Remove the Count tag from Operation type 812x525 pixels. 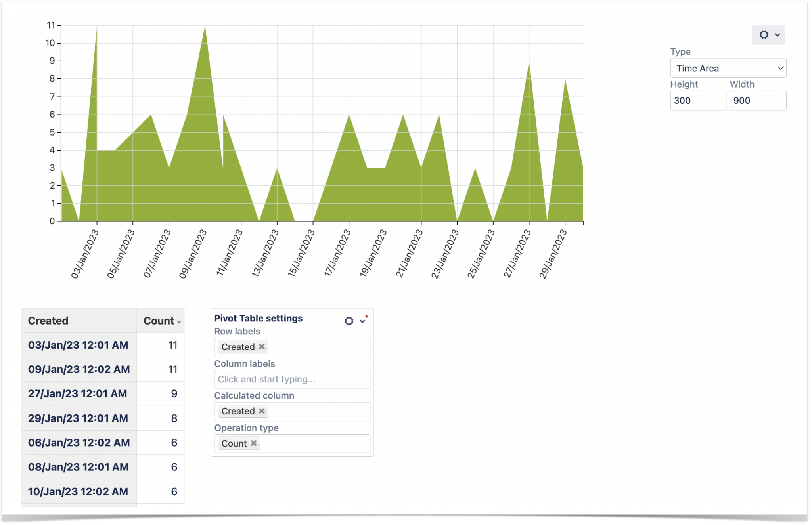(x=254, y=443)
